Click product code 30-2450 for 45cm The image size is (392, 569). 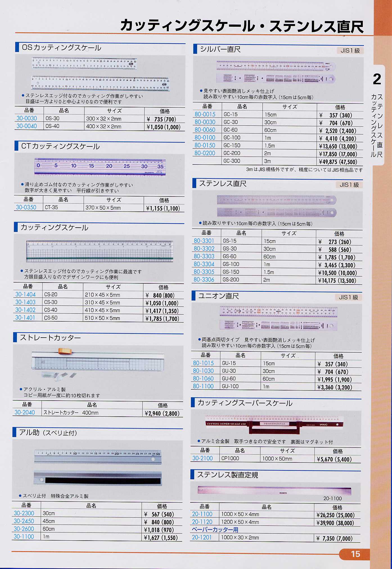pos(24,521)
